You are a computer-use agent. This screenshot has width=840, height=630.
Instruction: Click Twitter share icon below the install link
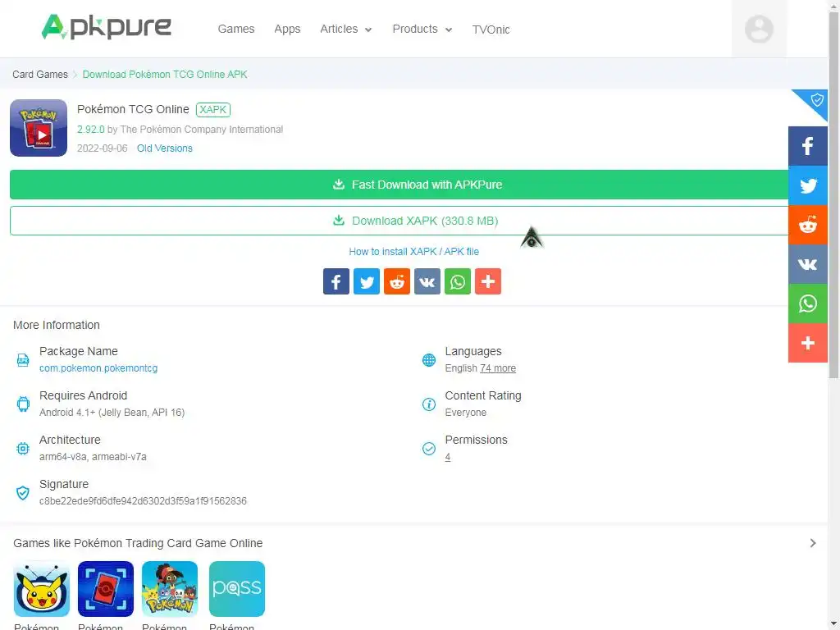[x=367, y=281]
